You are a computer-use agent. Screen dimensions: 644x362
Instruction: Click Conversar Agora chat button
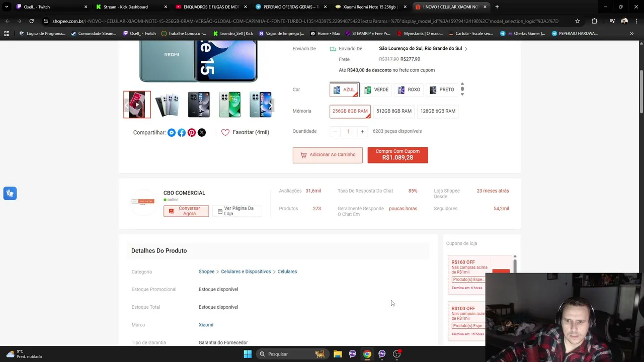[186, 211]
